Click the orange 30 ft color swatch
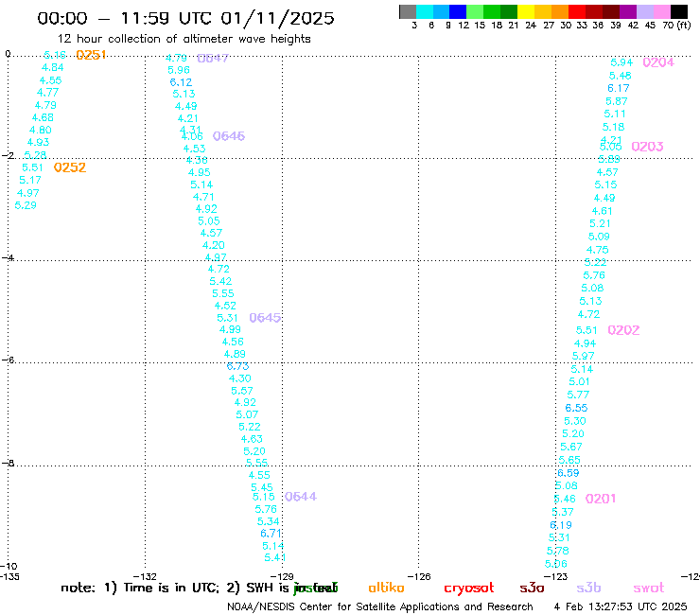This screenshot has height=615, width=700. click(560, 11)
